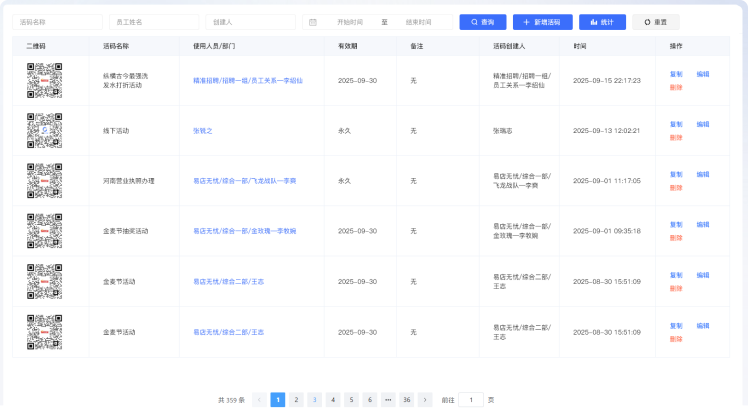Select the 结束时间 end date field
The width and height of the screenshot is (748, 420).
point(419,21)
